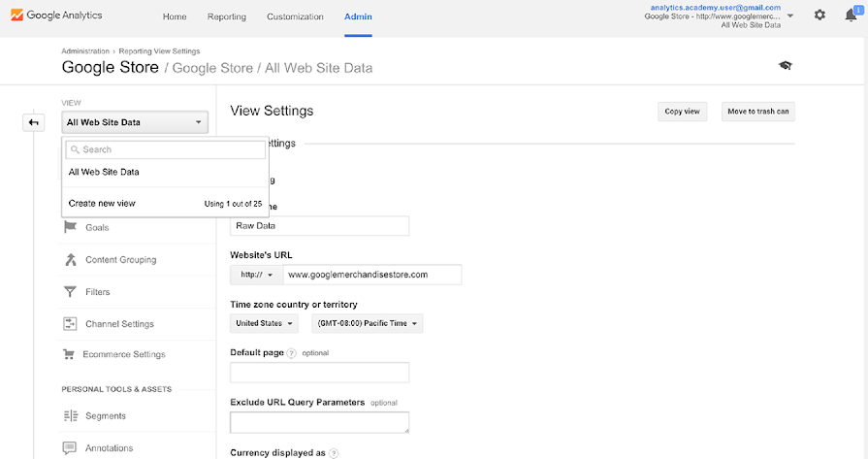Click the Copy view button
This screenshot has width=868, height=459.
click(682, 112)
